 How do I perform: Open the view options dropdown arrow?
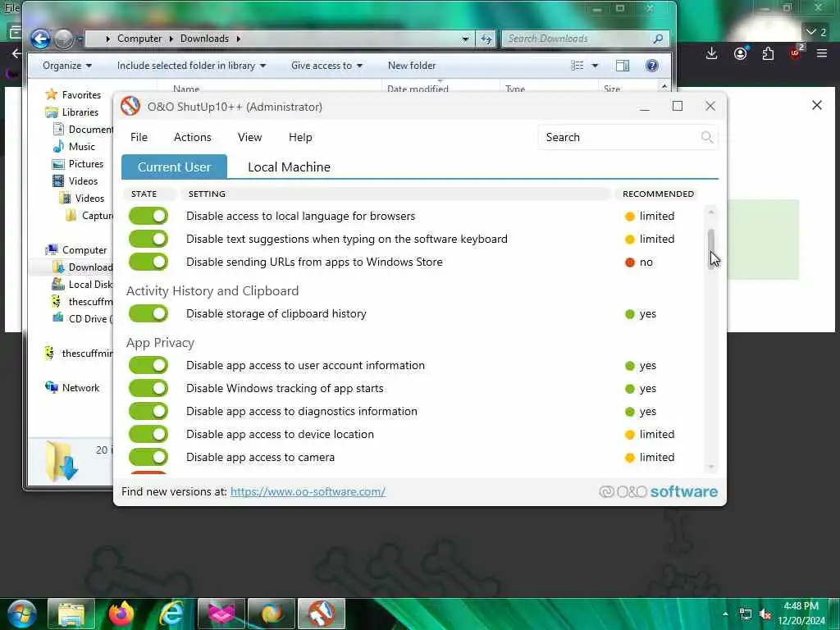click(x=595, y=66)
